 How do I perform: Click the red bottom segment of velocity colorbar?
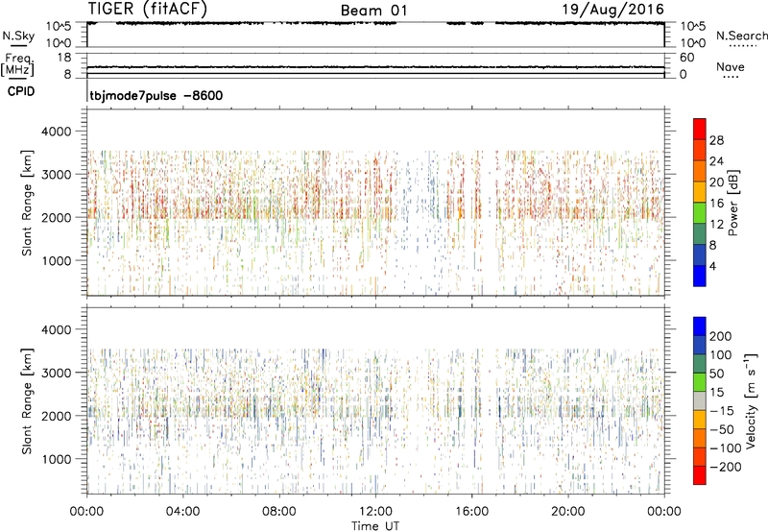point(700,475)
